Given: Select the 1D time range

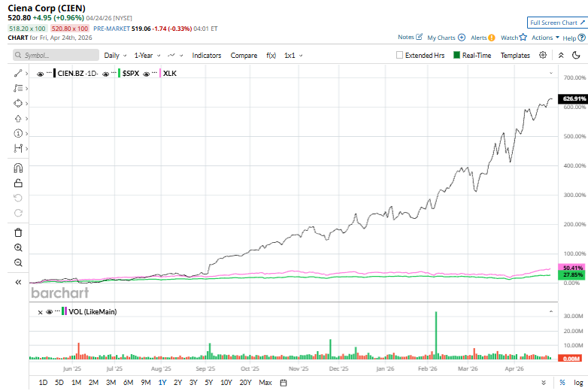Looking at the screenshot, I should pos(43,383).
